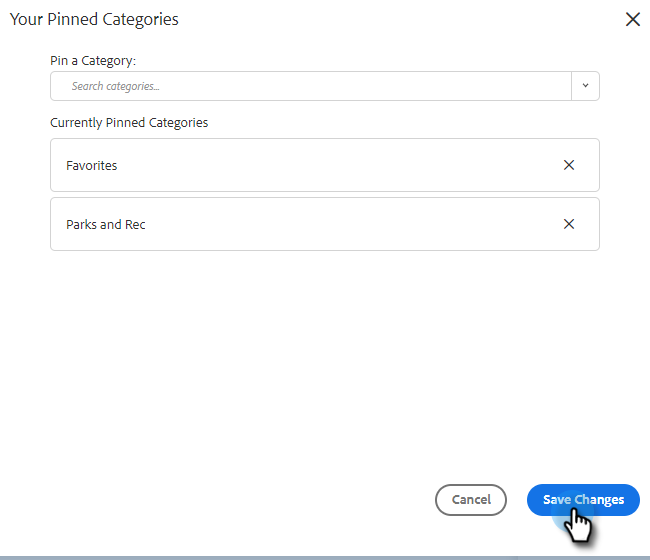Click the Currently Pinned Categories heading
This screenshot has height=560, width=650.
click(129, 122)
